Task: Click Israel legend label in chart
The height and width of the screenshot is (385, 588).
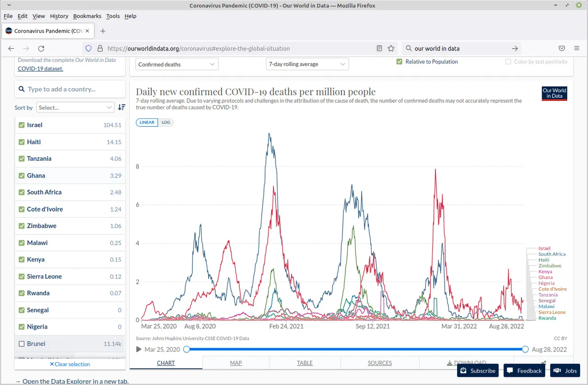Action: coord(544,248)
